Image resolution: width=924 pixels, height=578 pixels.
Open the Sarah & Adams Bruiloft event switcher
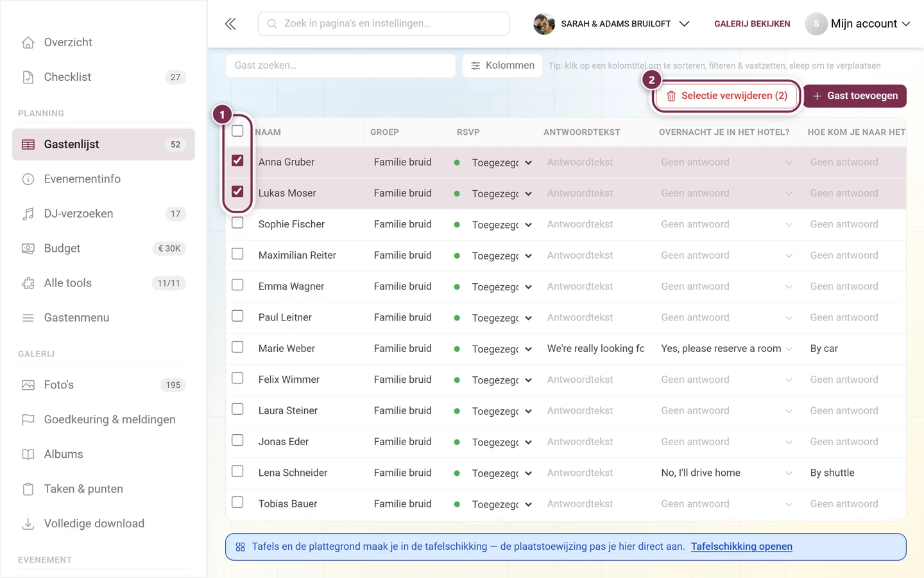click(x=612, y=24)
